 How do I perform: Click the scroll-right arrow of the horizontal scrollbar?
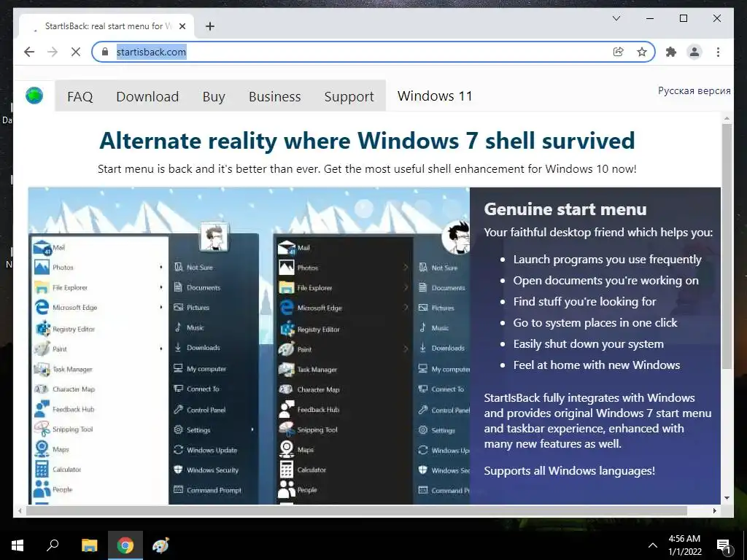[714, 511]
